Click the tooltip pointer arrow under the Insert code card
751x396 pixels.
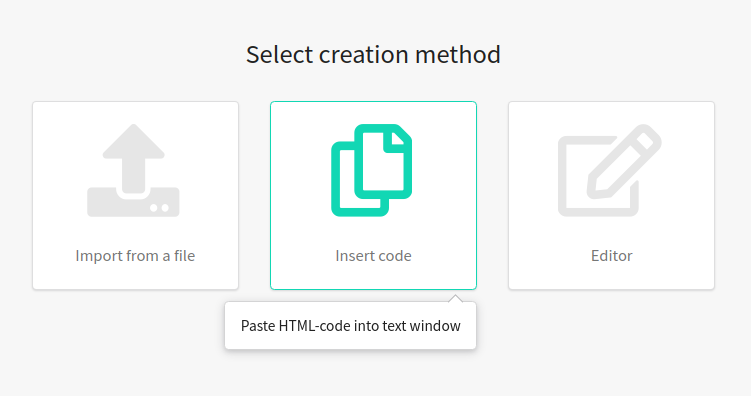[455, 298]
